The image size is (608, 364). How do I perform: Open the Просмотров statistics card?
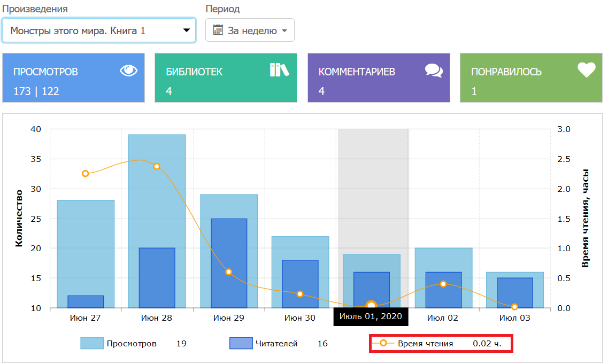(74, 78)
